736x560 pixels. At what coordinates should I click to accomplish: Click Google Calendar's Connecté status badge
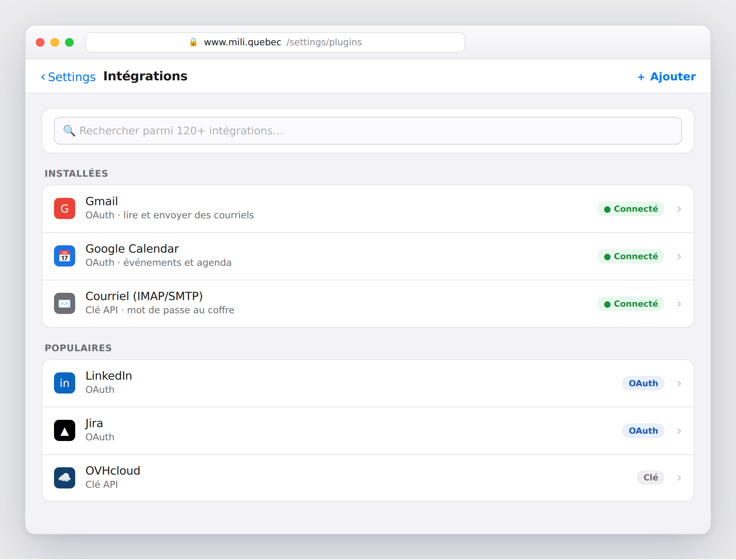(x=630, y=256)
